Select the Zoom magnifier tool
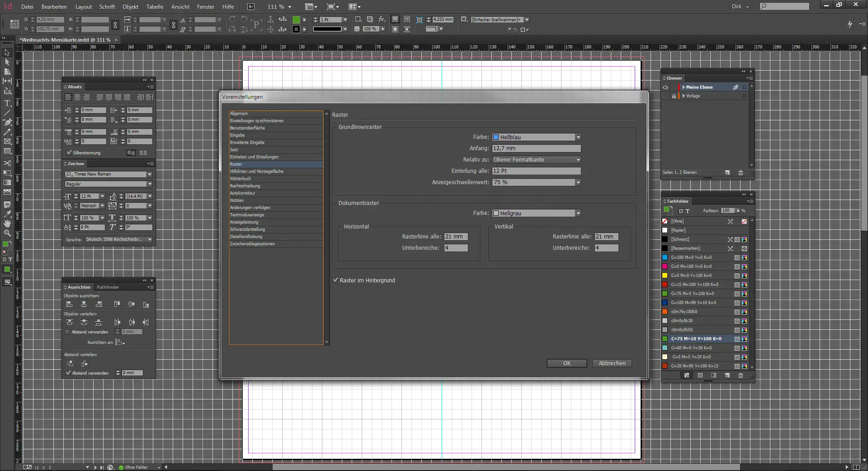The image size is (868, 471). (x=7, y=233)
